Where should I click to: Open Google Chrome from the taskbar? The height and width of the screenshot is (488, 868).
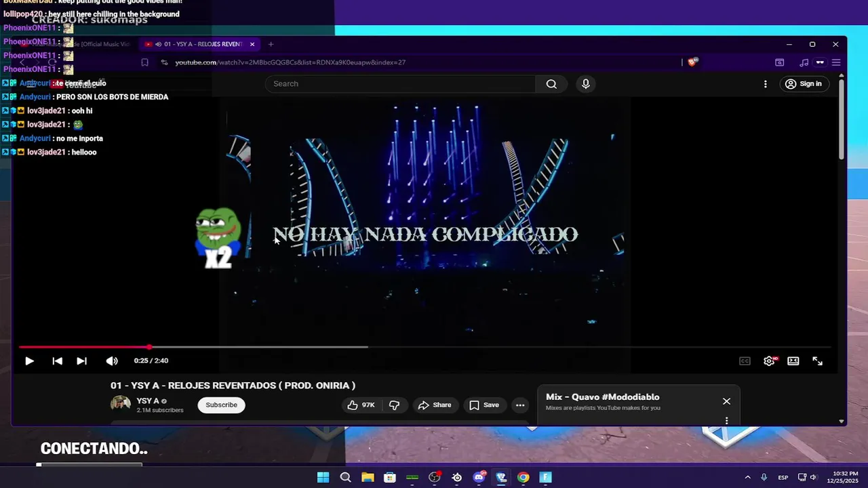click(x=524, y=477)
